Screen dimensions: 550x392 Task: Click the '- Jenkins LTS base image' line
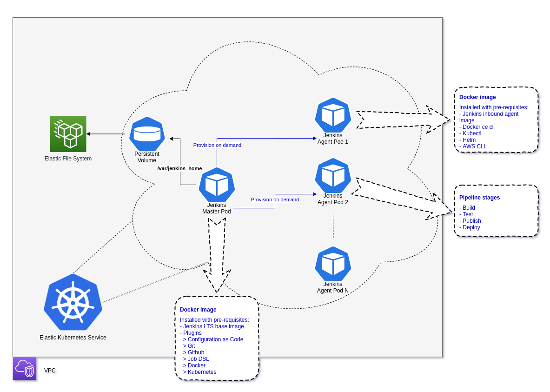(x=212, y=326)
